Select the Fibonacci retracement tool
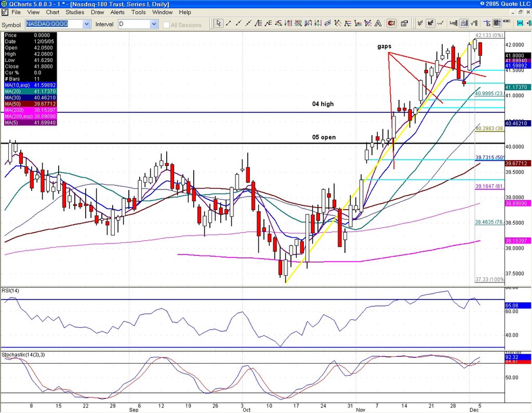The width and height of the screenshot is (532, 413). pos(258,23)
